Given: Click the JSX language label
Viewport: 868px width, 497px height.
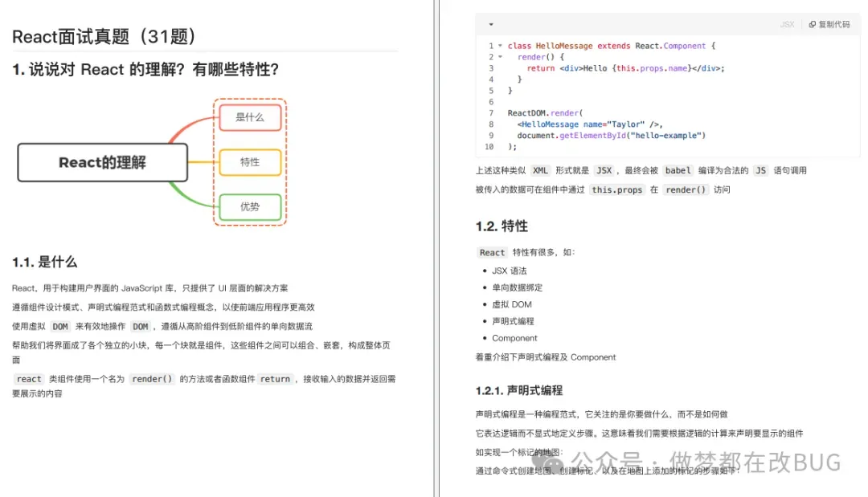Looking at the screenshot, I should click(x=787, y=24).
